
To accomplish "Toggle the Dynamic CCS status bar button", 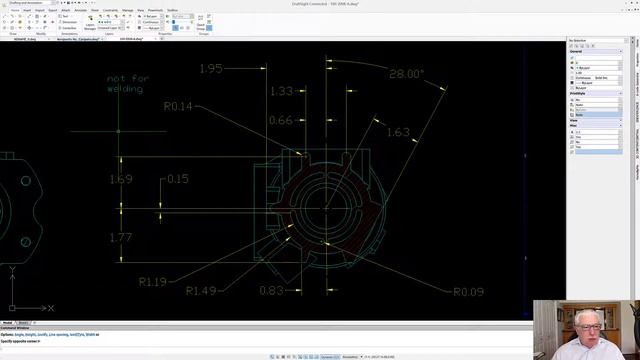I will tap(330, 357).
